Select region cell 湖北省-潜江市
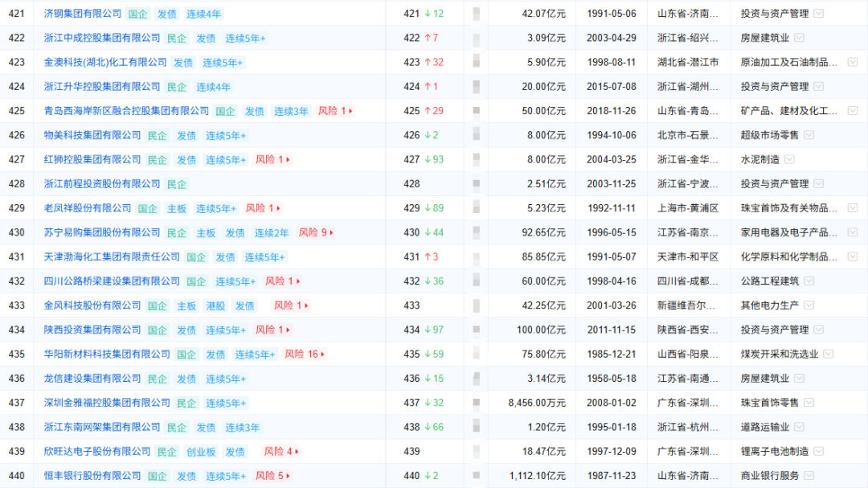This screenshot has width=868, height=488. coord(688,62)
